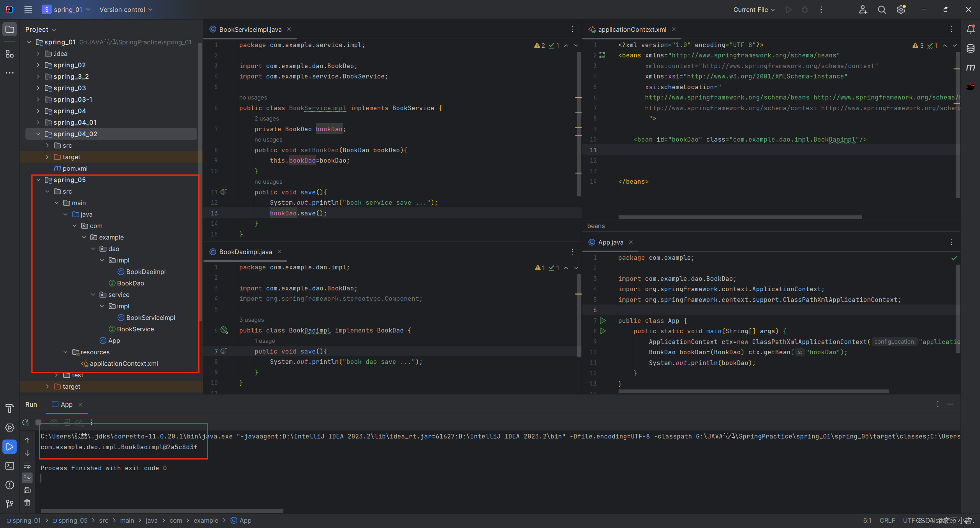The height and width of the screenshot is (528, 980).
Task: Click the Run app execution icon
Action: pyautogui.click(x=9, y=447)
